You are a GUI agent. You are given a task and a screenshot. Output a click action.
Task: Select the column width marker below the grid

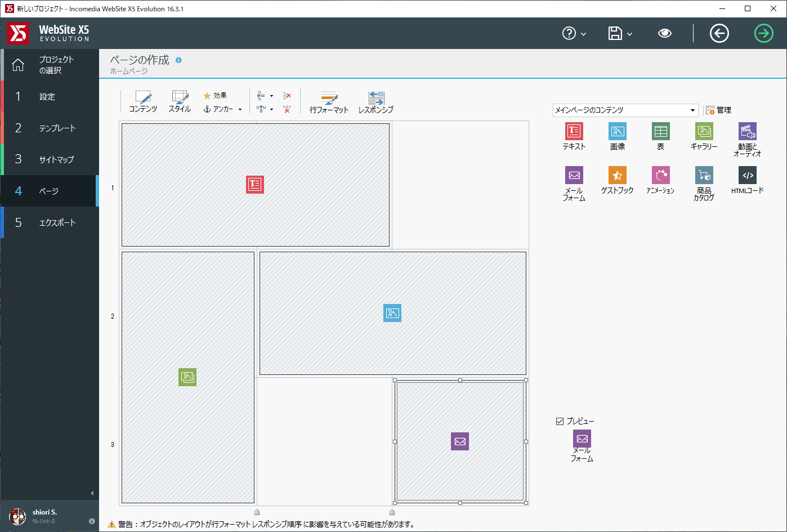click(x=257, y=512)
